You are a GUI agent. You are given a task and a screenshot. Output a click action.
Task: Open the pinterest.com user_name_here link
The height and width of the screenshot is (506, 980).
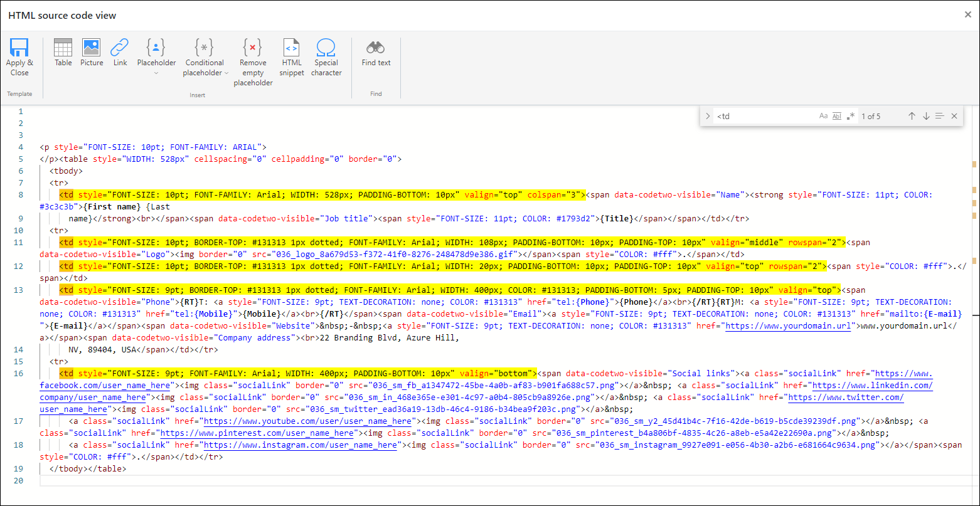click(257, 433)
